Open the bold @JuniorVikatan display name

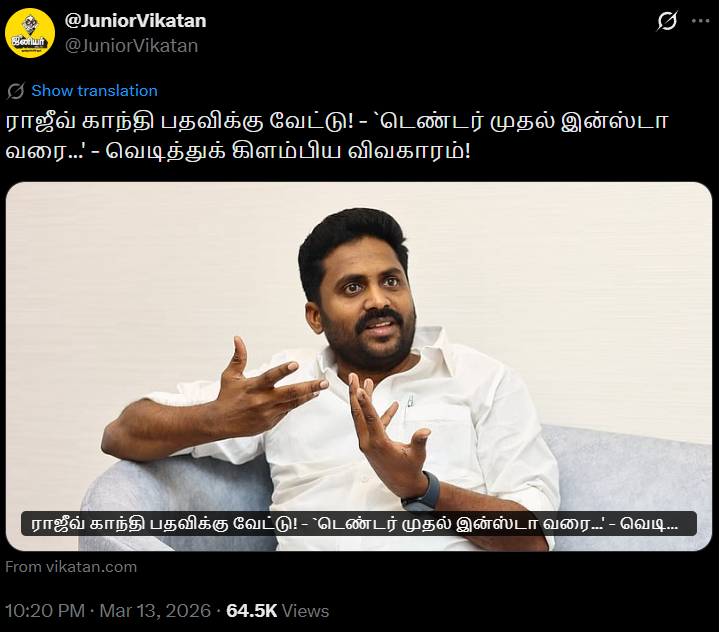pos(135,21)
